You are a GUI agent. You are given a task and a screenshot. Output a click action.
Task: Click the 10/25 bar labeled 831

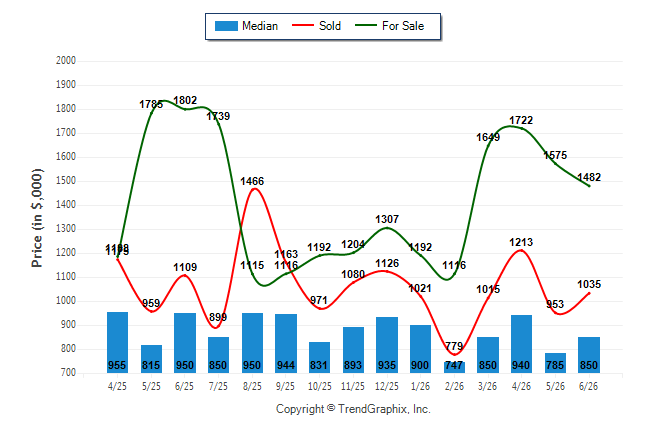pyautogui.click(x=319, y=357)
